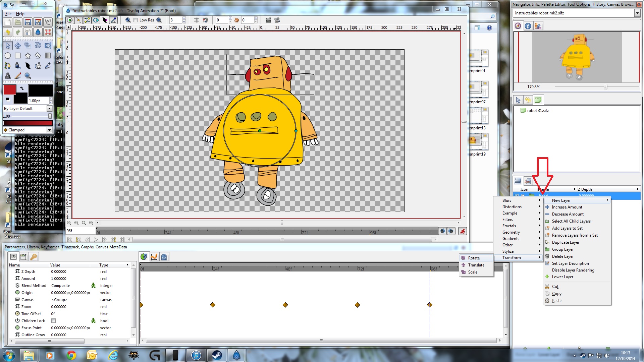The width and height of the screenshot is (644, 362).
Task: Open the blend method By Layer Default dropdown
Action: (x=28, y=109)
